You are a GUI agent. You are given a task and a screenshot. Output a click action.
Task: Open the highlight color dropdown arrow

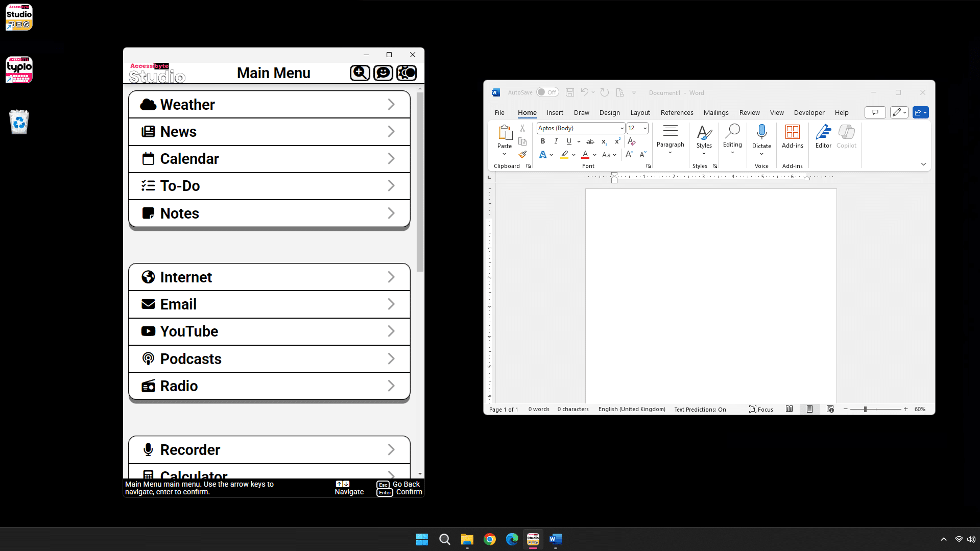(573, 155)
